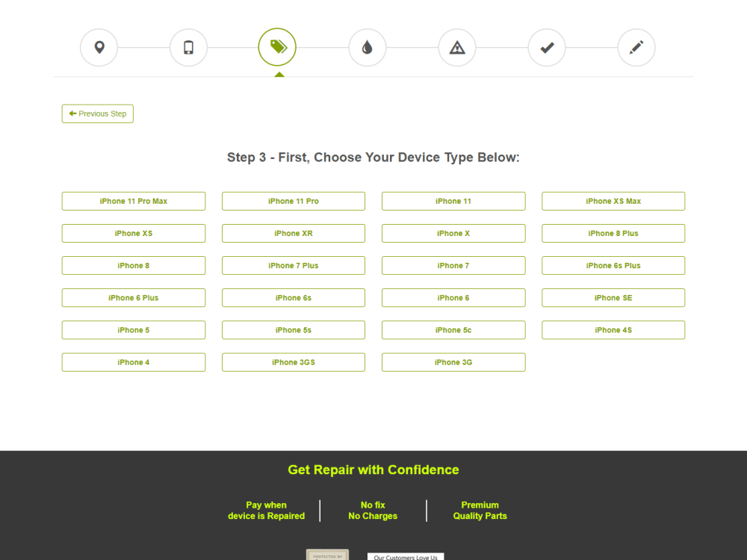Select the iPhone 11 Pro option
This screenshot has height=560, width=747.
click(x=294, y=201)
